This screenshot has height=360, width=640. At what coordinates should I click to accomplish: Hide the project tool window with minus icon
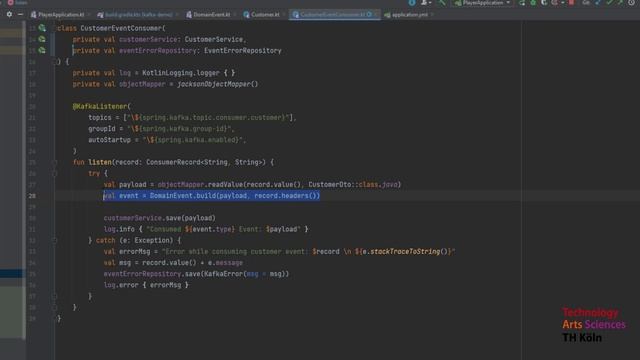(x=20, y=14)
